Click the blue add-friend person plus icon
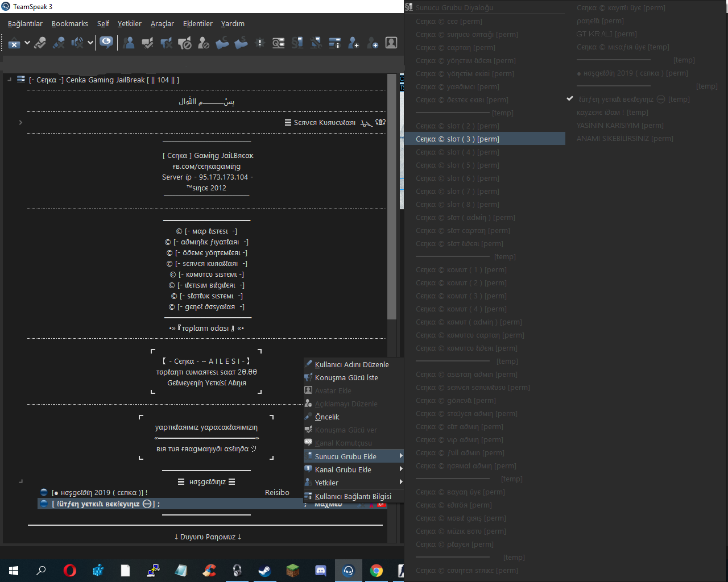 click(353, 43)
